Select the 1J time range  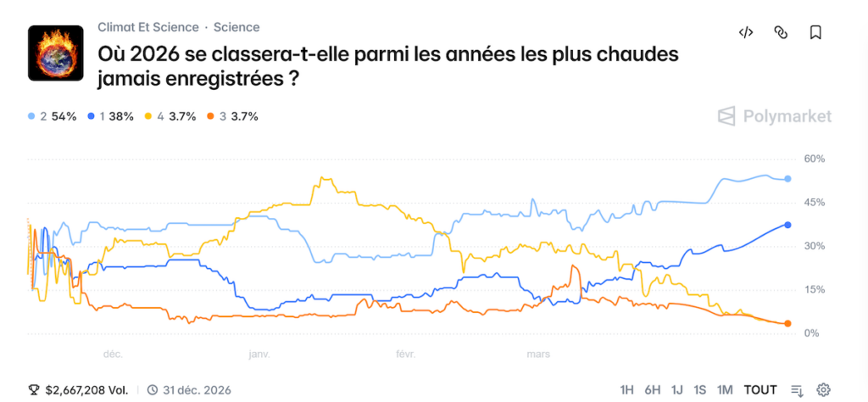677,390
